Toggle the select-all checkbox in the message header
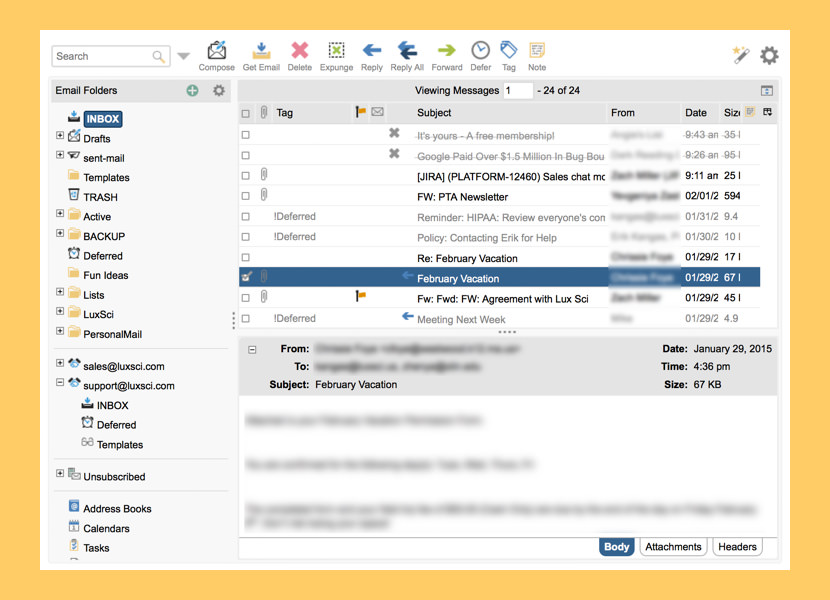This screenshot has width=830, height=600. click(x=246, y=113)
